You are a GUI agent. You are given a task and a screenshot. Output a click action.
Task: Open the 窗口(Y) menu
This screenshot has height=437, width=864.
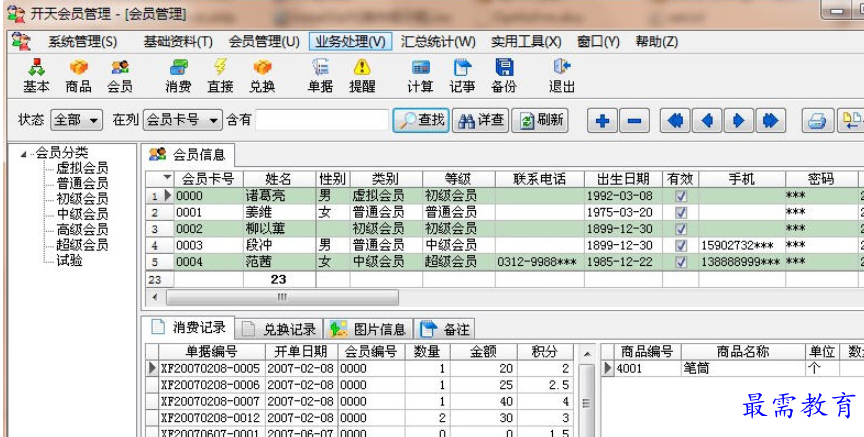[598, 42]
